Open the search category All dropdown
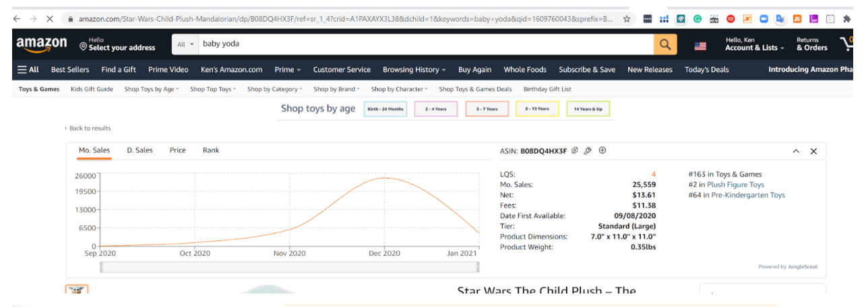 coord(186,44)
